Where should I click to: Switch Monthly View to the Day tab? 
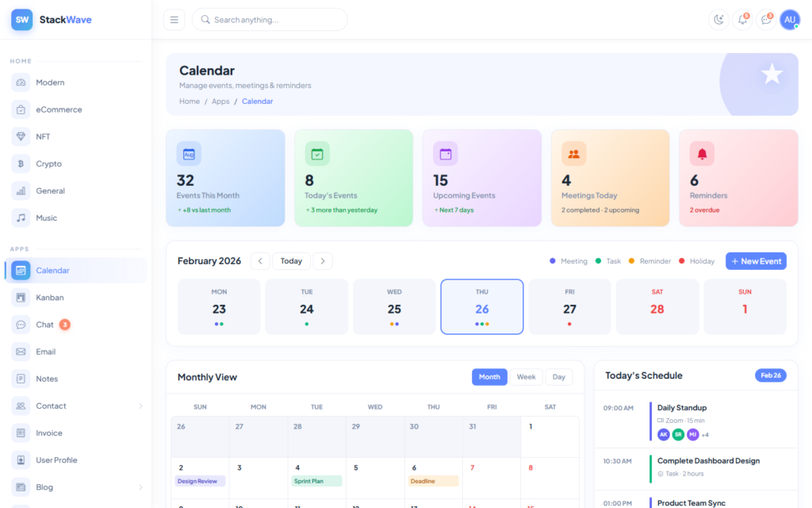click(559, 377)
